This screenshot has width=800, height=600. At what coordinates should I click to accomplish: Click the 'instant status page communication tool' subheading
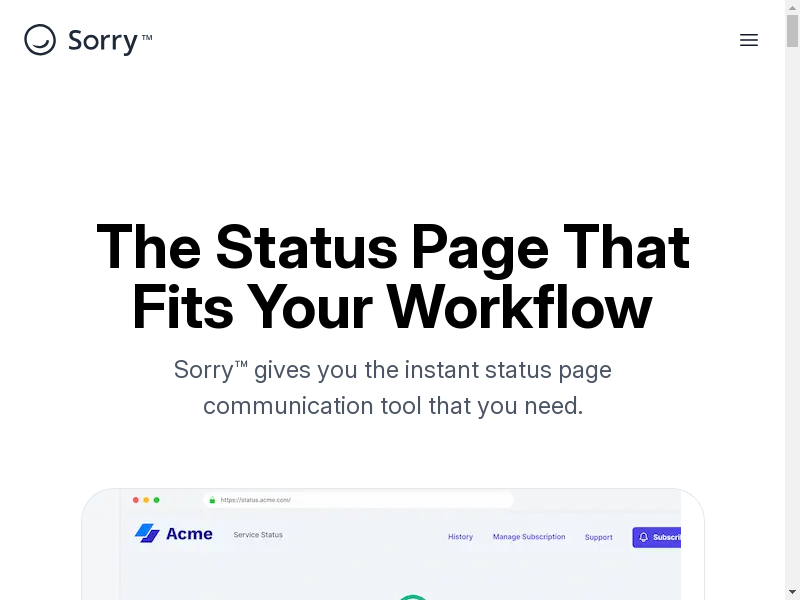pos(392,388)
